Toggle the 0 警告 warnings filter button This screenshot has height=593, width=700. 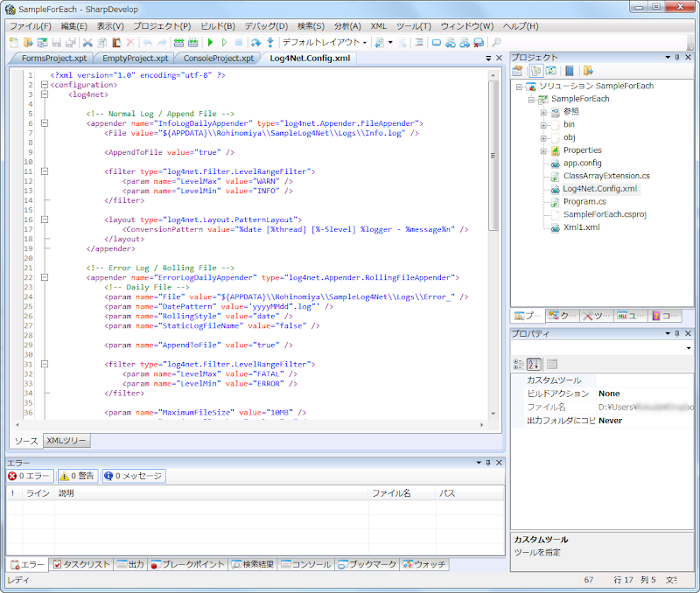click(x=78, y=477)
